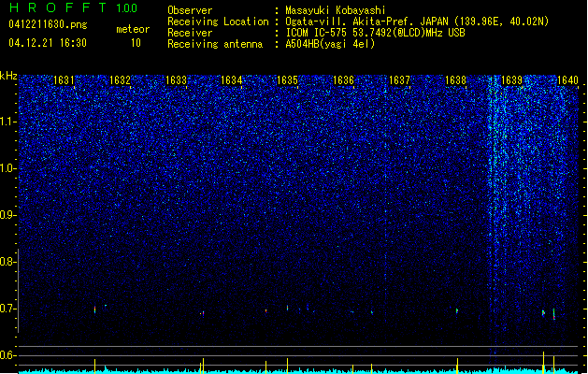Click the meteor echo at 1638
Viewport: 588px width, 374px height.
point(457,311)
